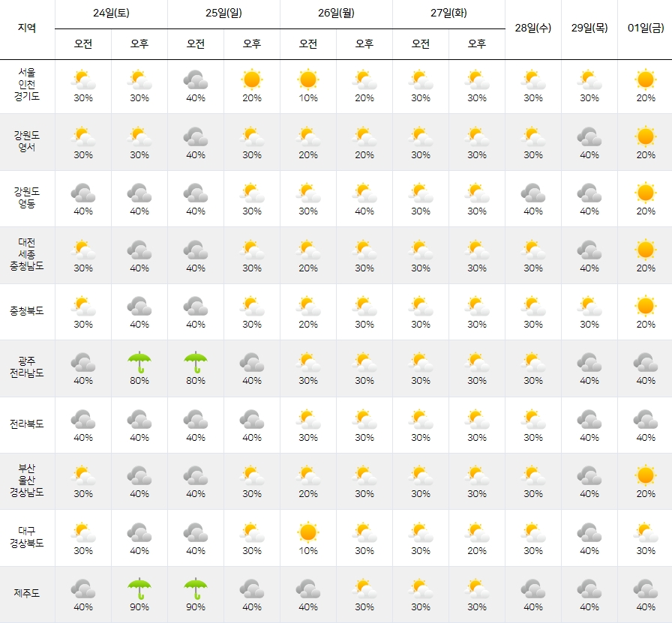
Task: Click the sunny icon for 서울 인천 경기도 01일(금)
Action: (x=646, y=79)
